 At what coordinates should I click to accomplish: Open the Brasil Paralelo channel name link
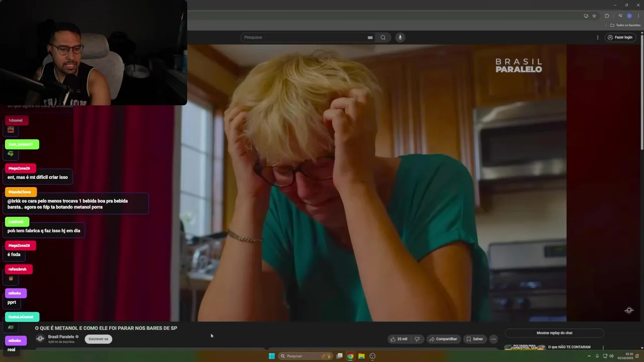coord(61,337)
